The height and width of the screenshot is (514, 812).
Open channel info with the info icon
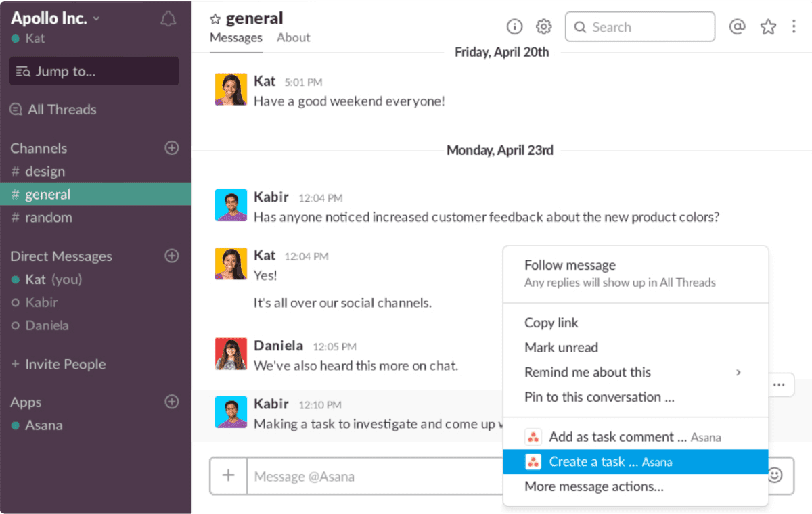click(x=514, y=26)
